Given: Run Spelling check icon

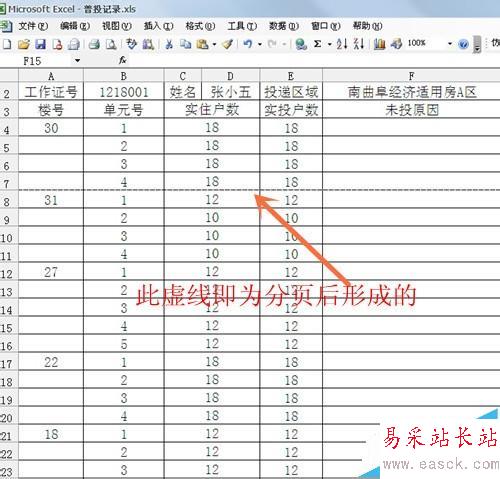Looking at the screenshot, I should click(132, 44).
